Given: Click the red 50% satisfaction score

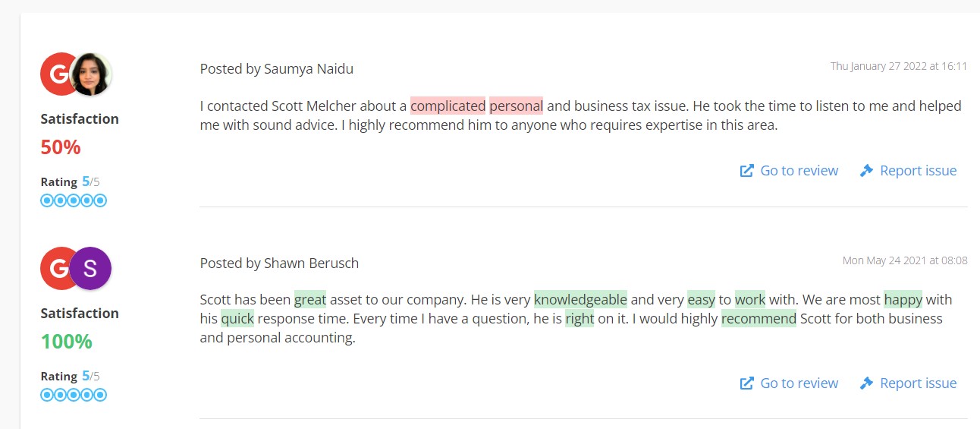Looking at the screenshot, I should click(x=61, y=147).
